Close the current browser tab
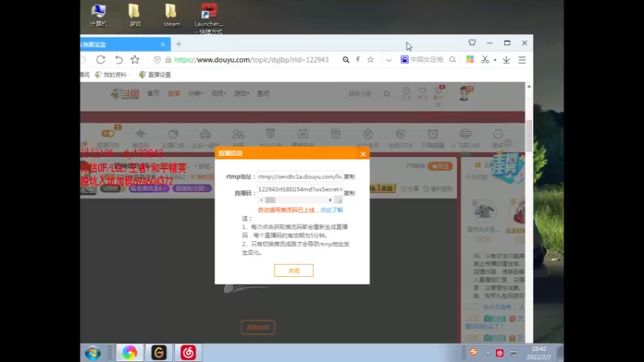The width and height of the screenshot is (644, 362). tap(163, 44)
